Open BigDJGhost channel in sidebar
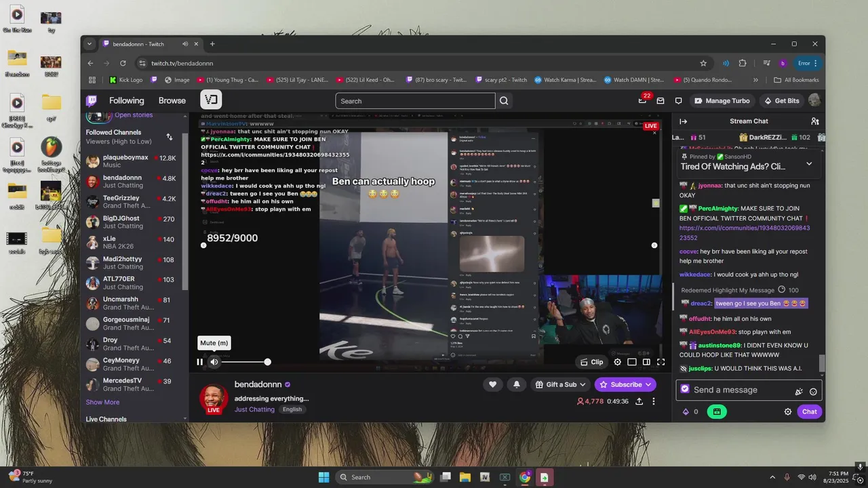Screen dimensions: 868x488 [132, 222]
